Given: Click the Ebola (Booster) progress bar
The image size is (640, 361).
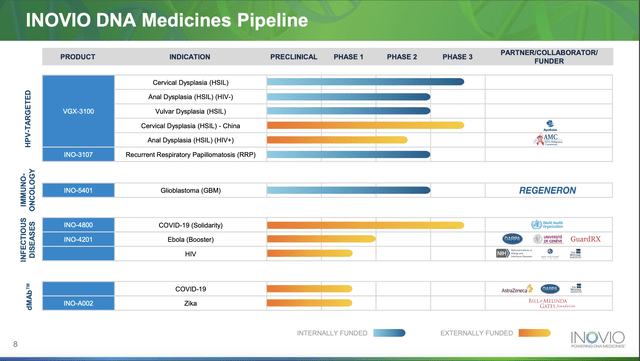Looking at the screenshot, I should click(321, 239).
